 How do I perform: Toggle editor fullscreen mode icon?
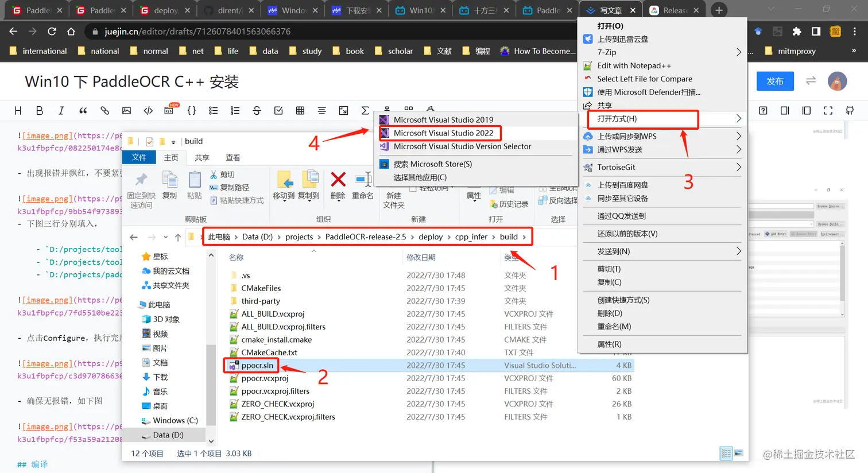828,111
